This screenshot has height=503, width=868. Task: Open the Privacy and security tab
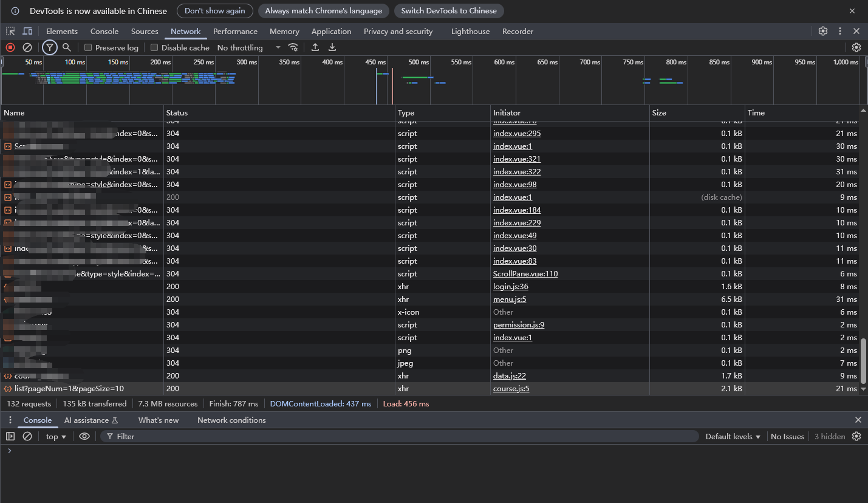(x=398, y=31)
